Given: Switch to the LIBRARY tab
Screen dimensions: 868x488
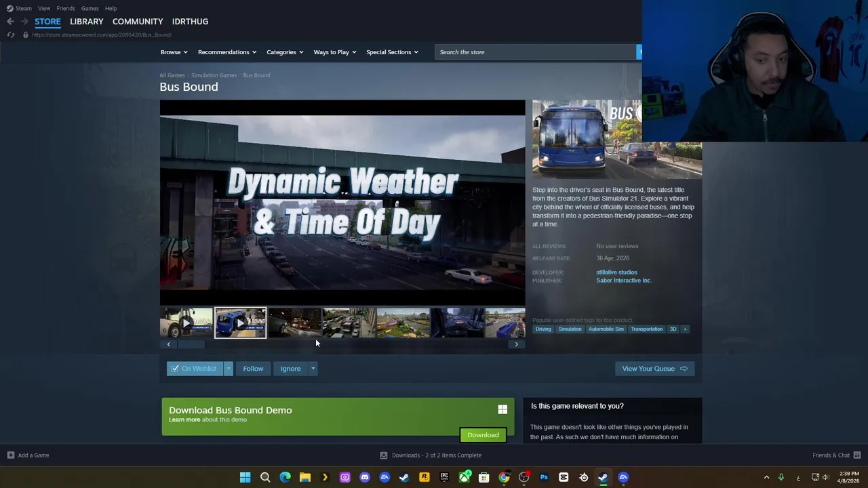Looking at the screenshot, I should click(x=87, y=22).
